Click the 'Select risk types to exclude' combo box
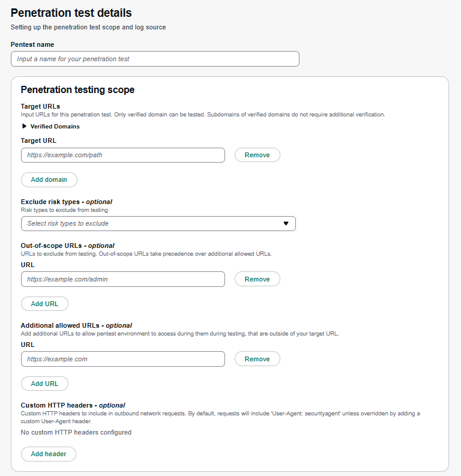461x476 pixels. [x=150, y=223]
